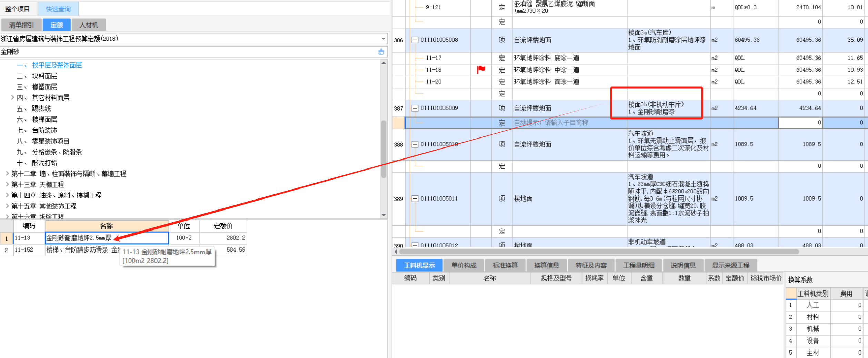Click feature cell 楼面3b(非机动车库) 金刚砂耐磨漆
This screenshot has width=868, height=358.
click(668, 108)
